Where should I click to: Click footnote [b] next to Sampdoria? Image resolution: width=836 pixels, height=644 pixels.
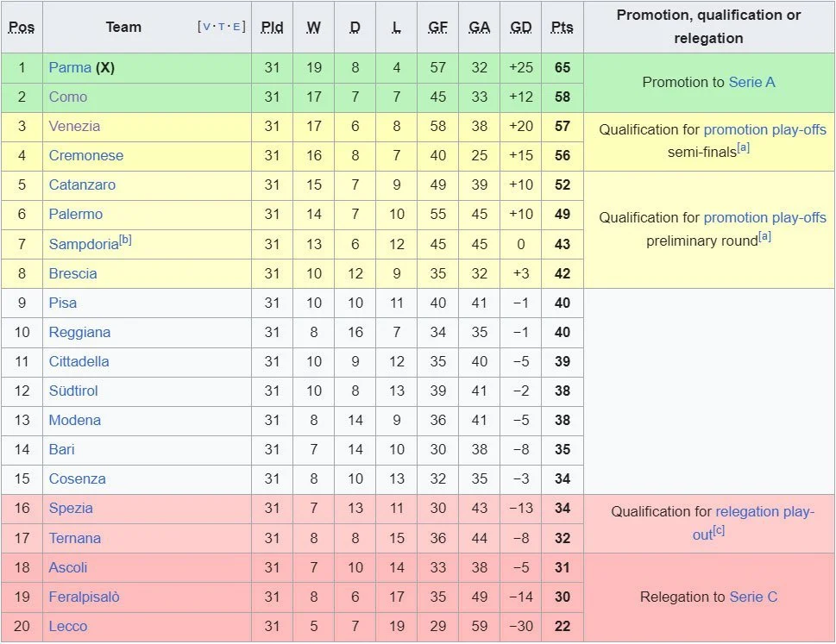125,241
